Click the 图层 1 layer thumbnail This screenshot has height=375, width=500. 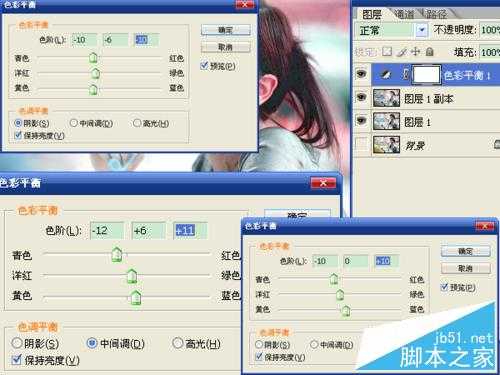tap(386, 121)
